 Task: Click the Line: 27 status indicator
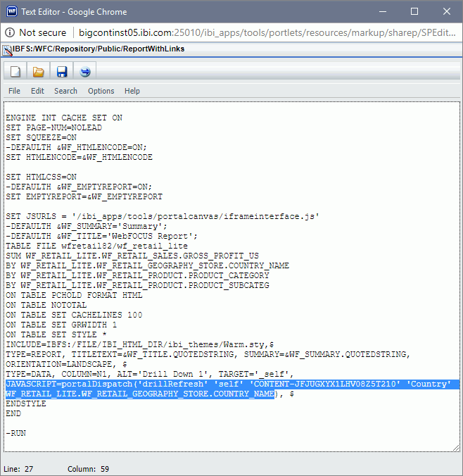[x=18, y=469]
